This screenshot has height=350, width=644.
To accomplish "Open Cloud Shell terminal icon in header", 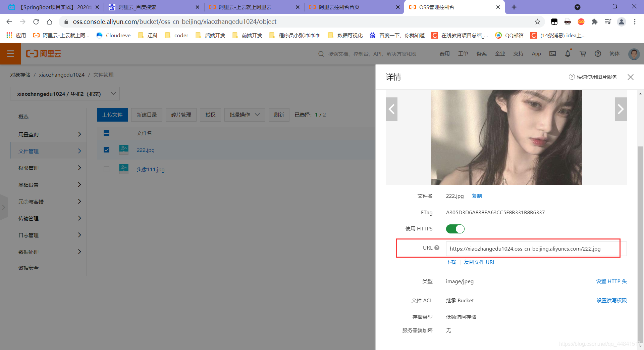I will [x=552, y=54].
